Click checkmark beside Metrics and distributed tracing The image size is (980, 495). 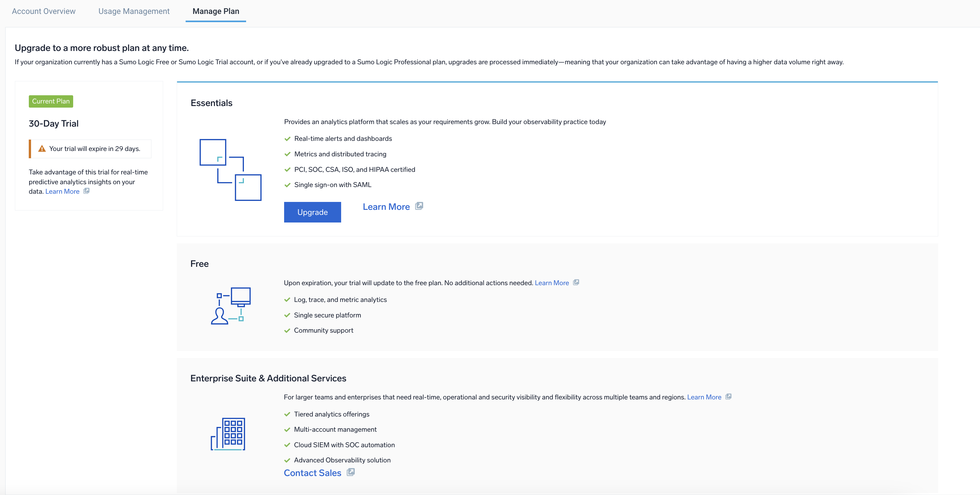pos(288,154)
